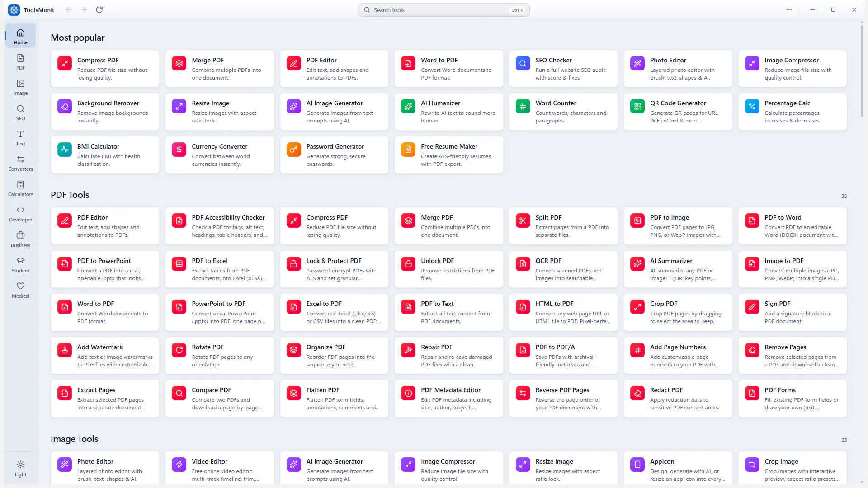The width and height of the screenshot is (868, 488).
Task: Launch the PDF to Excel tool
Action: pyautogui.click(x=219, y=269)
